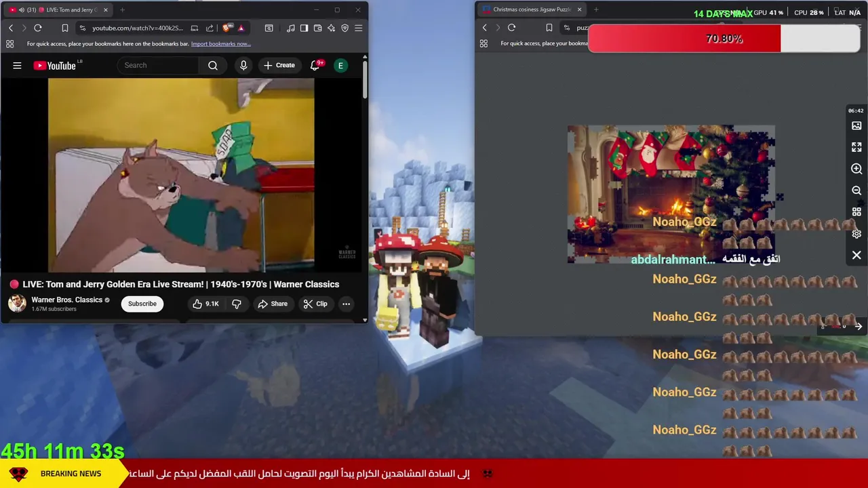This screenshot has height=488, width=868.
Task: Click Warner Bros. Classics channel avatar
Action: (x=17, y=303)
